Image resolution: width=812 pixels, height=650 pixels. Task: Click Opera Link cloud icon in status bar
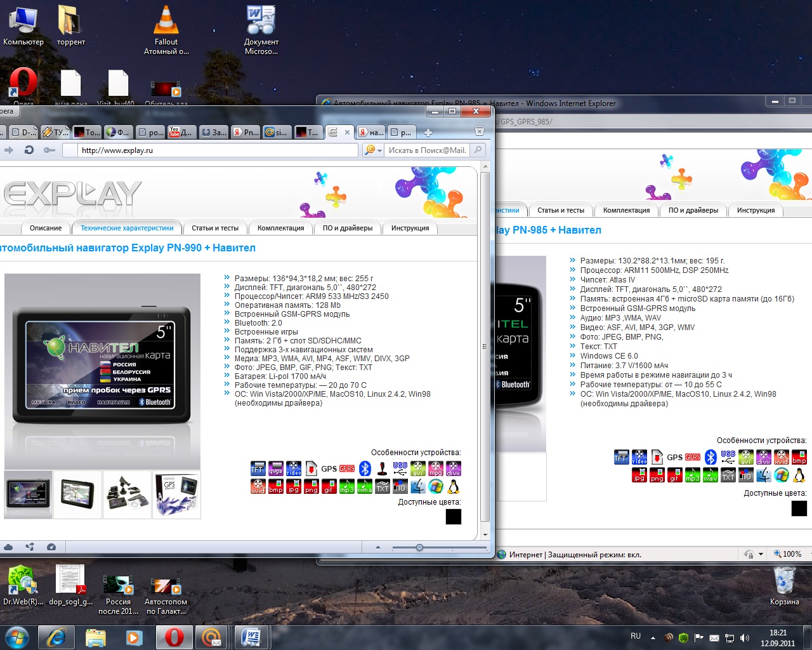click(x=8, y=547)
